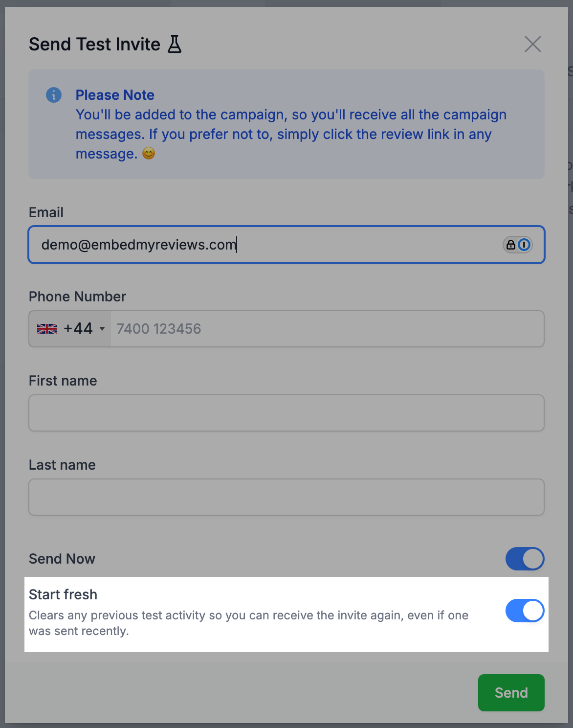Close the Send Test Invite dialog
The image size is (573, 728).
[532, 44]
